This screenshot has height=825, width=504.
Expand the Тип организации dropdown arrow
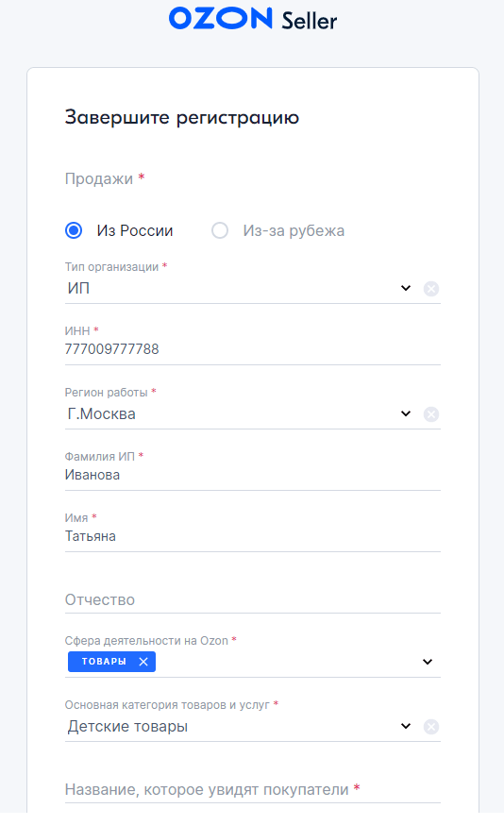click(x=406, y=288)
